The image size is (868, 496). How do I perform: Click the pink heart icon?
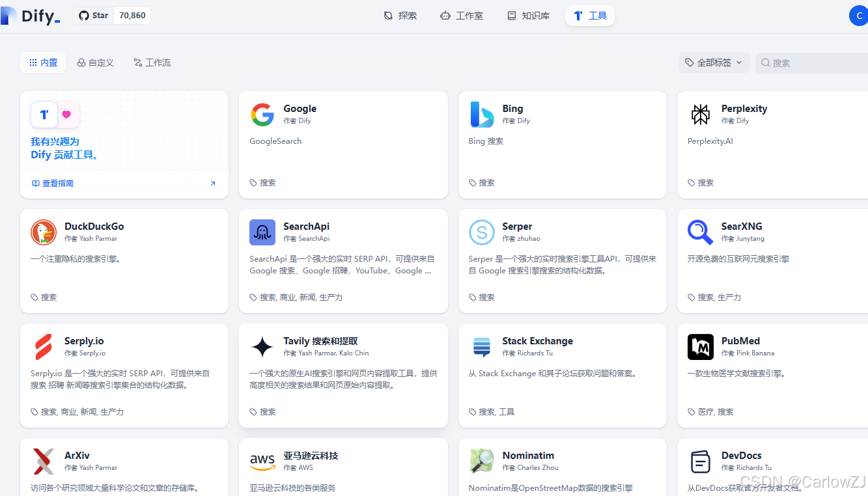(66, 115)
